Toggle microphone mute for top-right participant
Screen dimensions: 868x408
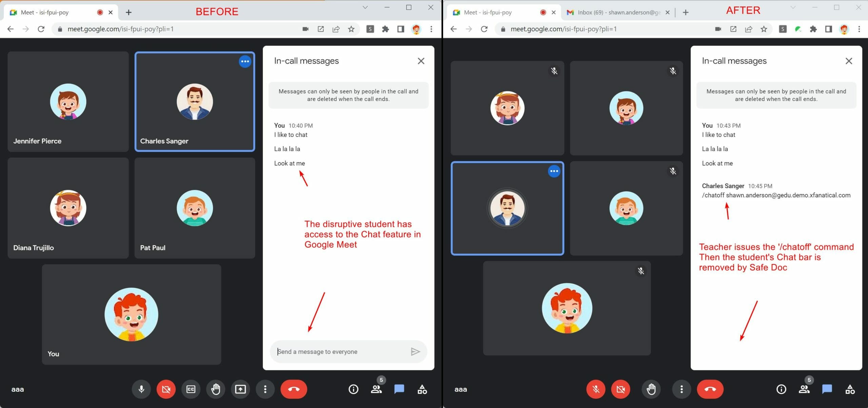coord(674,71)
